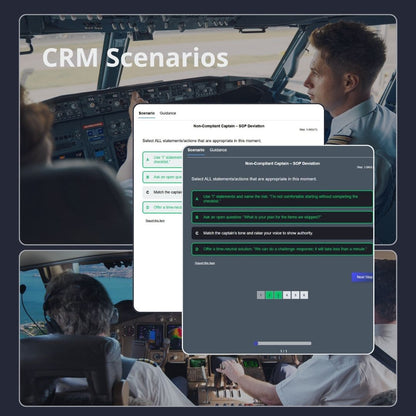Toggle answer B open question, dark panel
This screenshot has width=416, height=416.
282,217
